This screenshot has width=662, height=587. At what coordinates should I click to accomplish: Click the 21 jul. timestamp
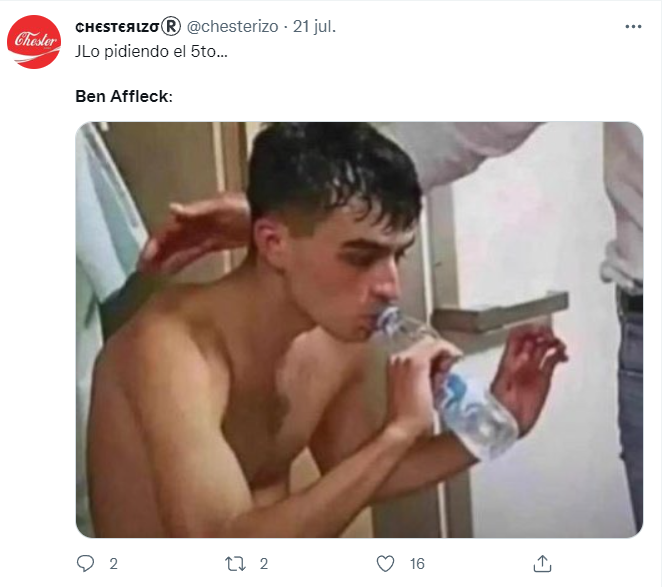click(315, 27)
